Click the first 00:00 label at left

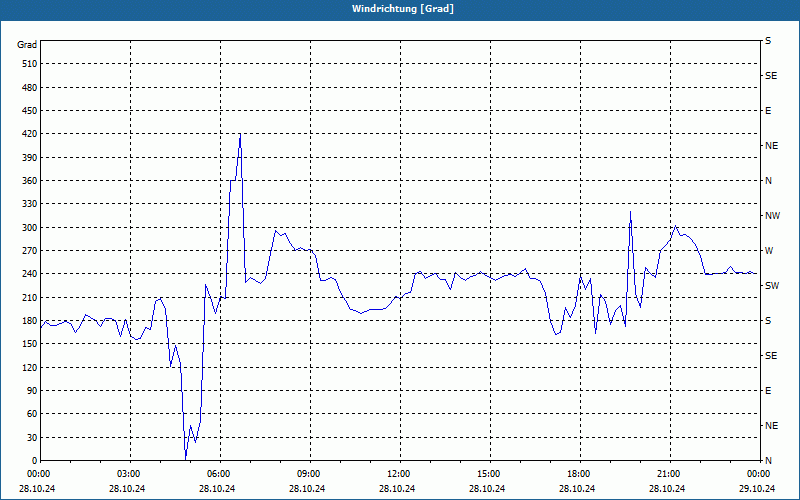tap(38, 474)
